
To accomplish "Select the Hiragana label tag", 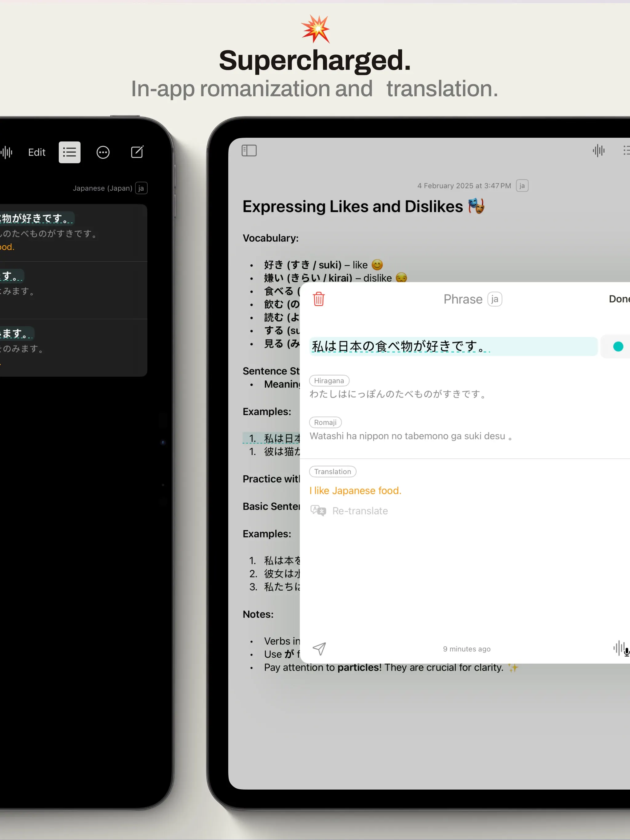I will [x=329, y=381].
